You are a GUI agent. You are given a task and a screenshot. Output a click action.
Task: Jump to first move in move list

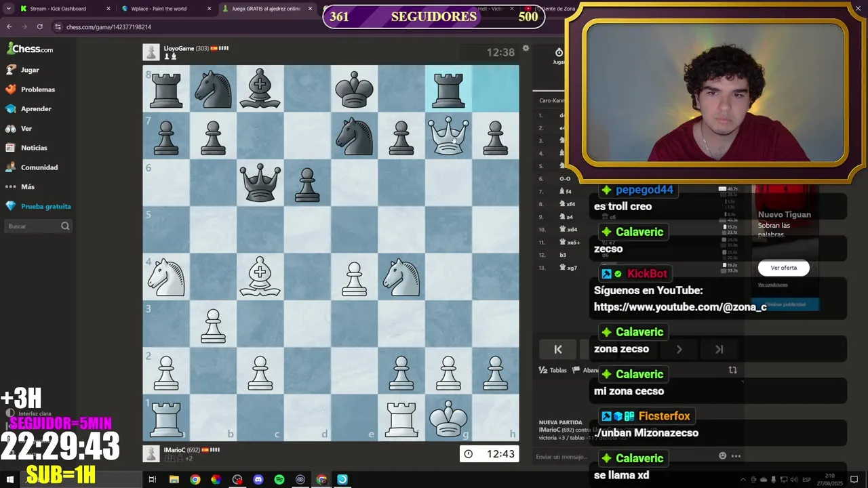tap(558, 349)
